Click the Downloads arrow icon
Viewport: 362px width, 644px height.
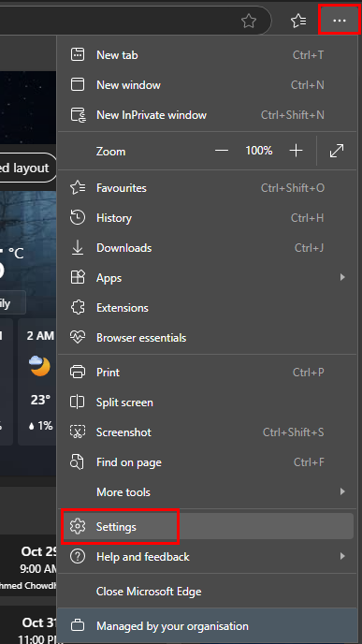tap(78, 248)
